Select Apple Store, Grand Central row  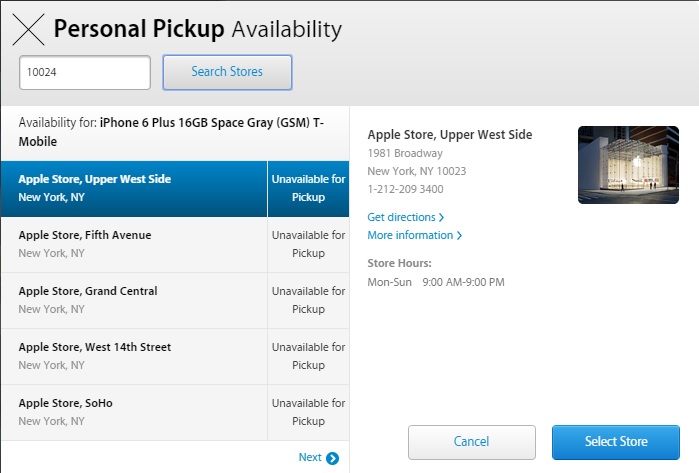(175, 300)
